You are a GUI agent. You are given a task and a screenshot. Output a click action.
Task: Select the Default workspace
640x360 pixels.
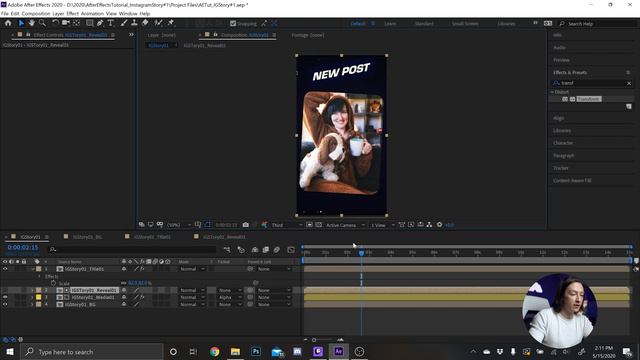pos(358,24)
